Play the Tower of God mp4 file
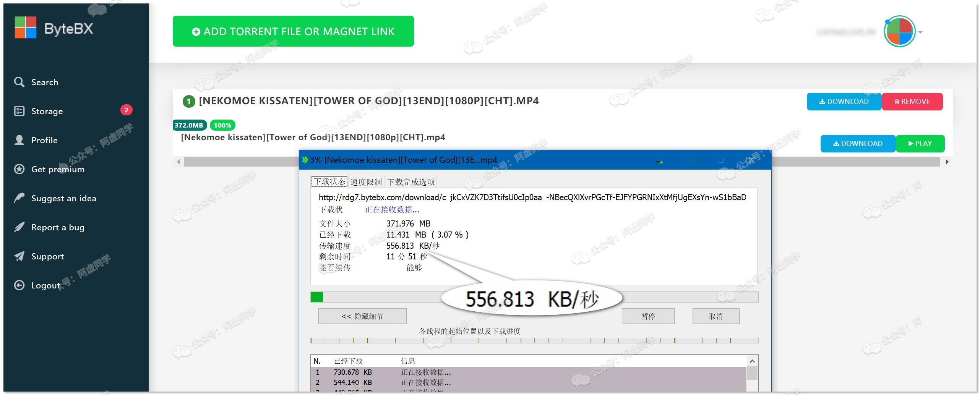Image resolution: width=980 pixels, height=395 pixels. (920, 144)
